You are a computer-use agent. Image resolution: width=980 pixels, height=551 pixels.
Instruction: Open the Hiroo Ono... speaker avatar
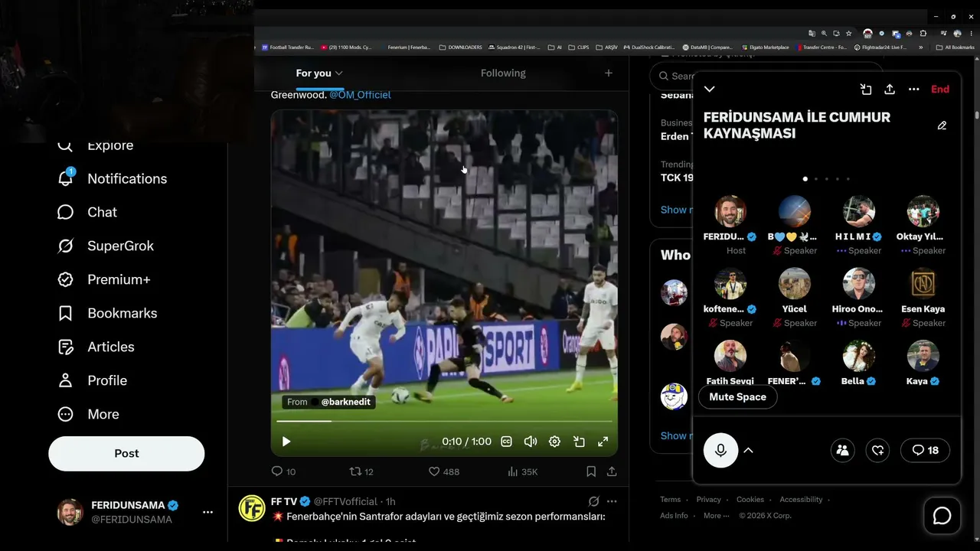859,283
